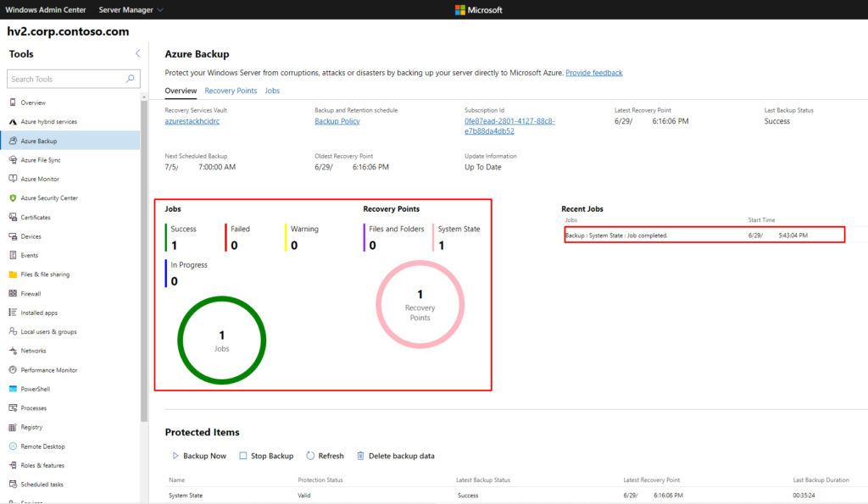Viewport: 868px width, 504px height.
Task: Open the Roles & features icon
Action: click(13, 465)
